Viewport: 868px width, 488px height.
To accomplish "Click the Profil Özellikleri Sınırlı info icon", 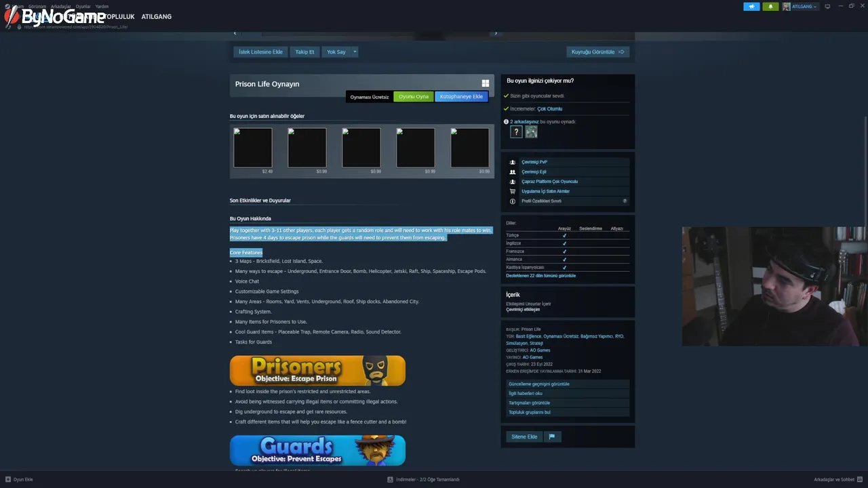I will 513,201.
